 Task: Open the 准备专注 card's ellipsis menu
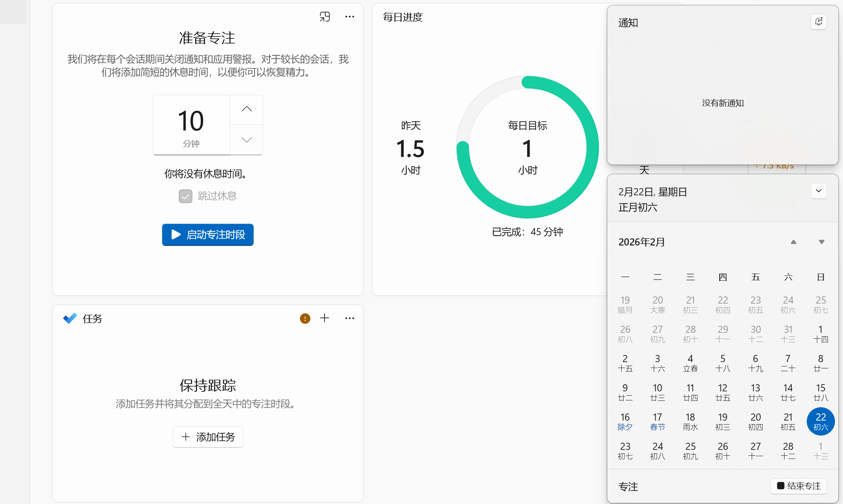[x=349, y=17]
